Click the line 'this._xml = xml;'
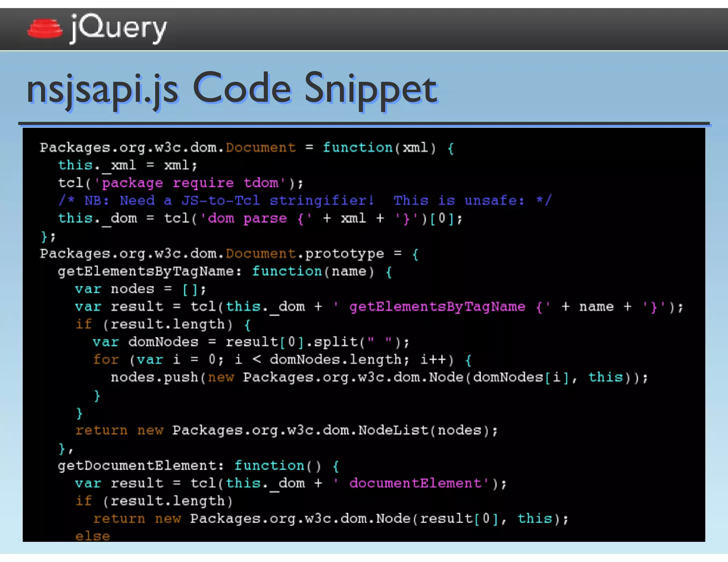 [x=128, y=166]
